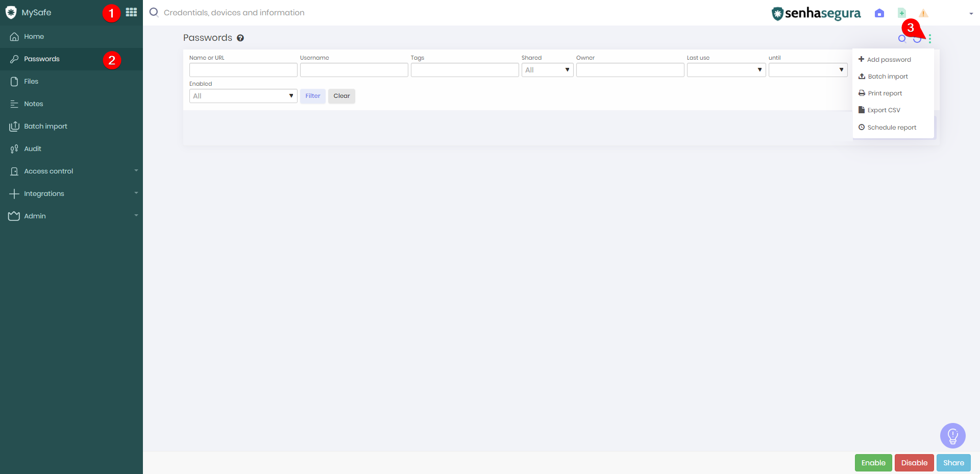980x474 pixels.
Task: Click the Notes lines icon in sidebar
Action: point(14,104)
